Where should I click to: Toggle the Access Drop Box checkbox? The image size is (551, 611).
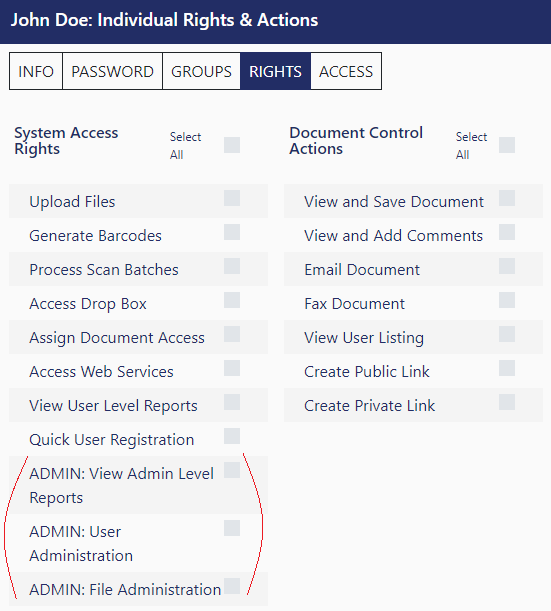click(x=232, y=300)
